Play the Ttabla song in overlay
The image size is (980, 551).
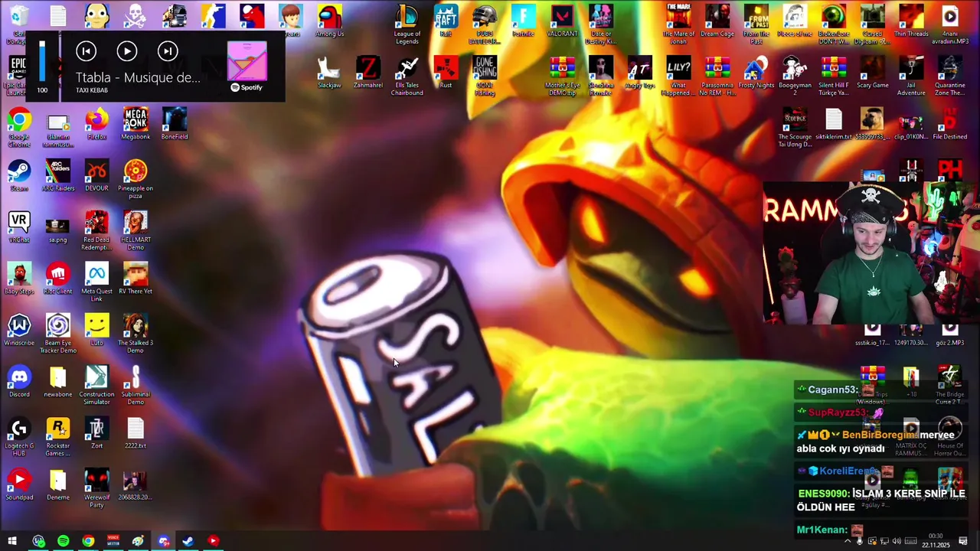127,51
